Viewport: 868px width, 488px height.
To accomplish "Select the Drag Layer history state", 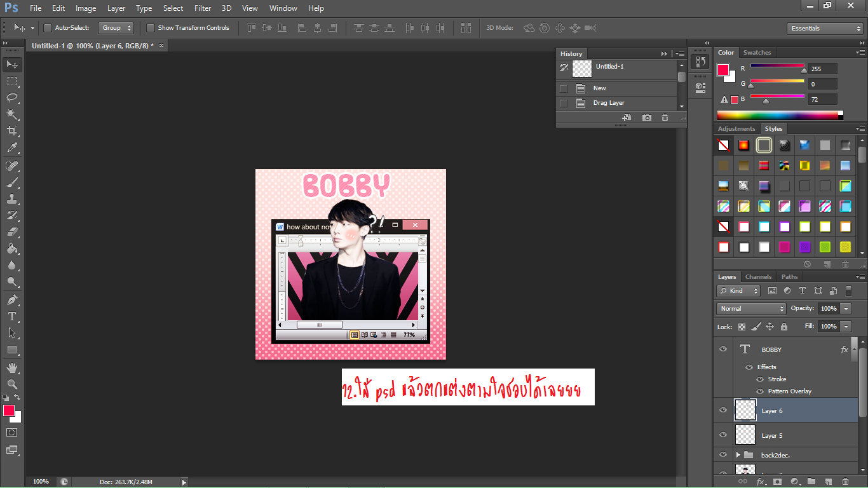I will point(616,103).
